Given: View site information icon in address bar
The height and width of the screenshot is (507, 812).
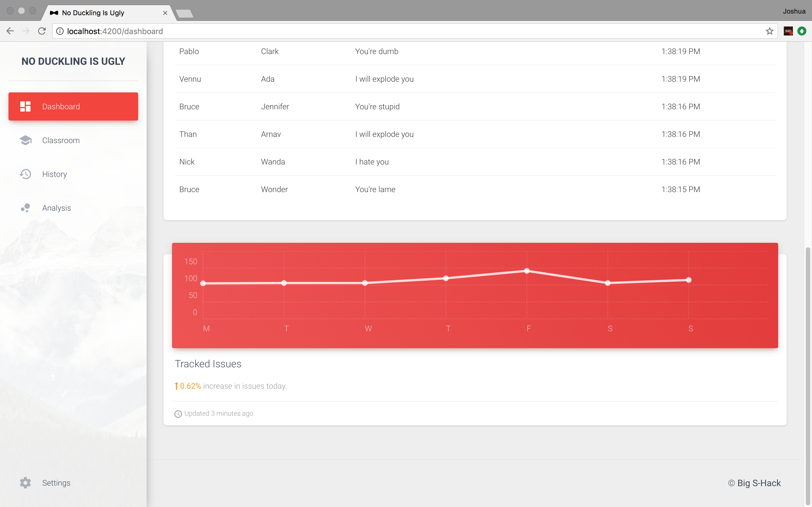Looking at the screenshot, I should (x=60, y=31).
